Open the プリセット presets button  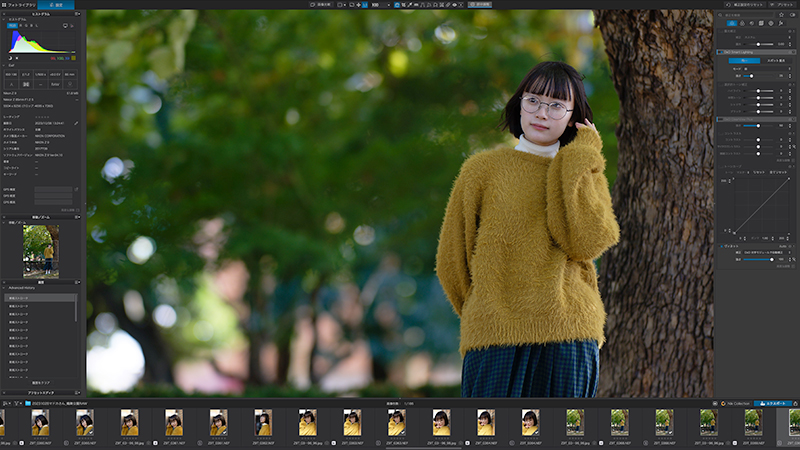pos(783,5)
